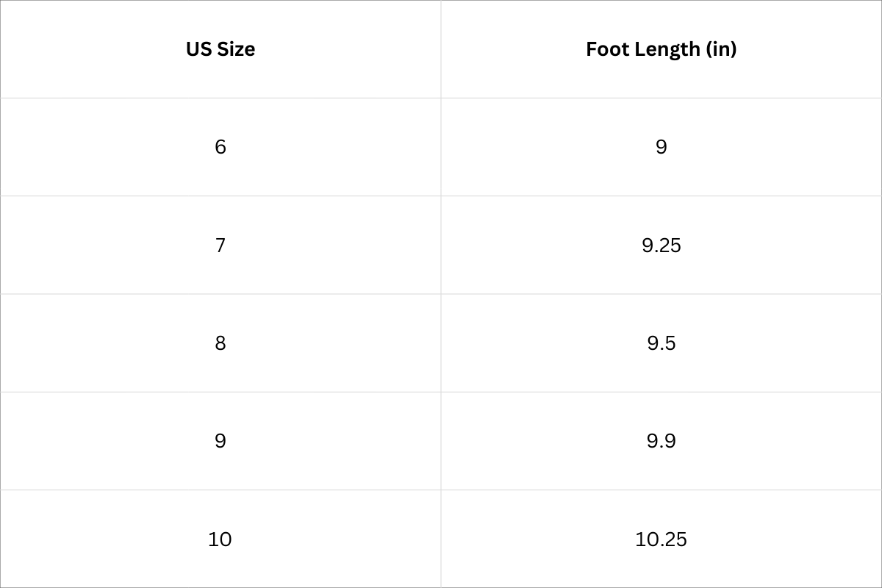Screen dimensions: 882x588
Task: Click the word "US" in the header
Action: pyautogui.click(x=198, y=49)
